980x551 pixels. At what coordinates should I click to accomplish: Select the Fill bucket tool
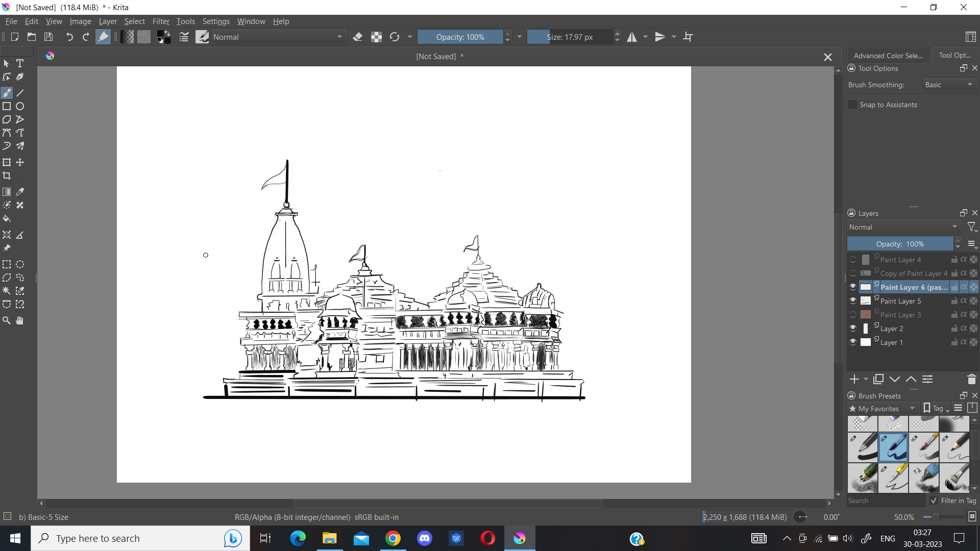(7, 219)
